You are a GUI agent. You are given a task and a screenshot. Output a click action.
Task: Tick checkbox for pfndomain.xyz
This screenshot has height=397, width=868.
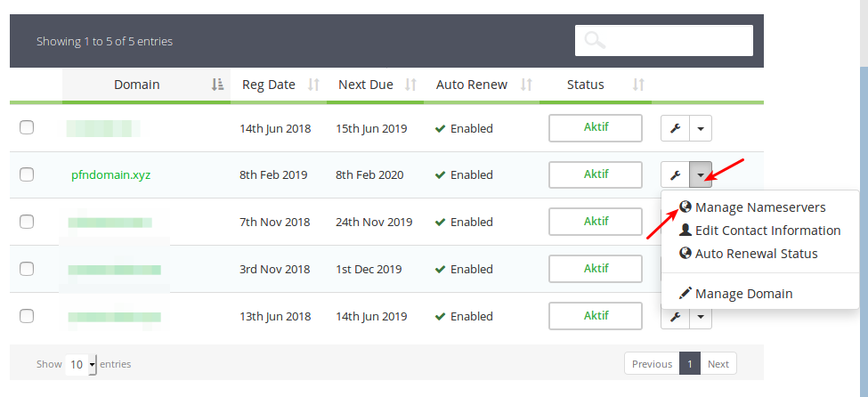tap(27, 174)
